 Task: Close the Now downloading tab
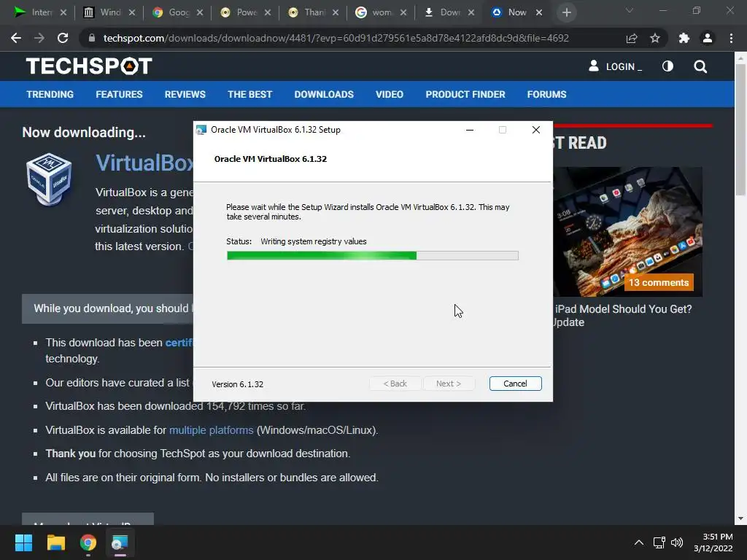click(539, 12)
